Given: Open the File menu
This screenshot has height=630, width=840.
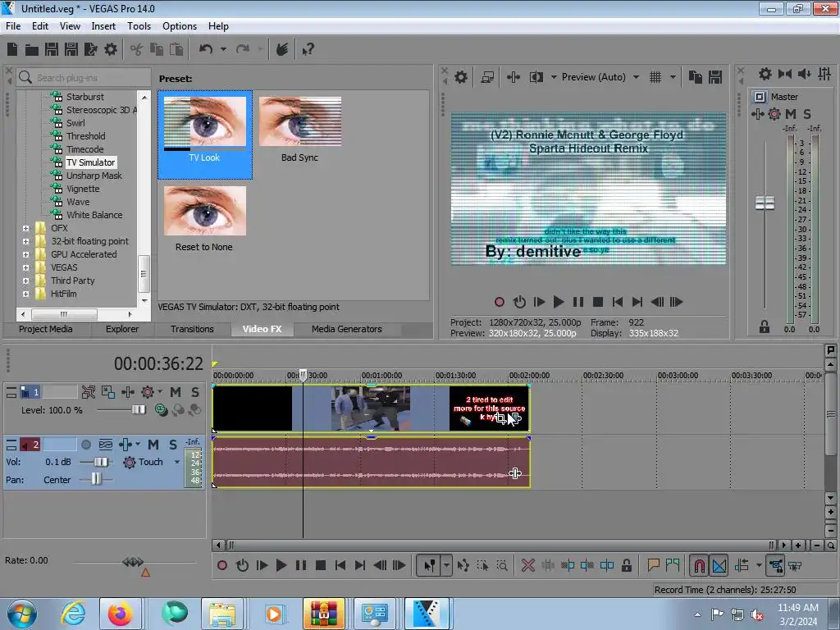Looking at the screenshot, I should click(x=13, y=26).
